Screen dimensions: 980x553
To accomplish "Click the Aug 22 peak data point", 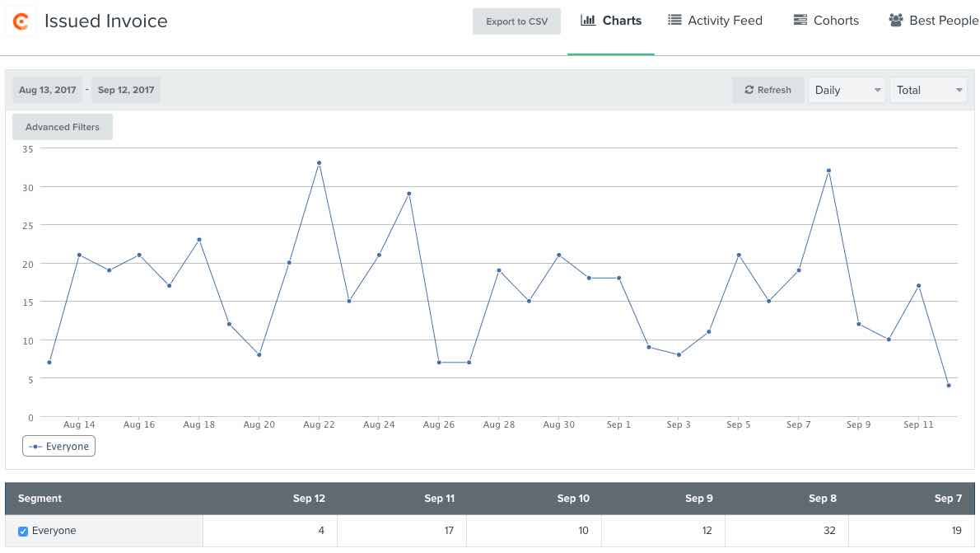I will click(x=320, y=162).
